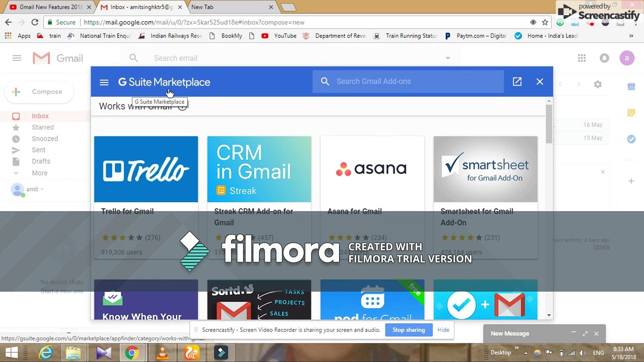The width and height of the screenshot is (644, 362).
Task: Close the G Suite Marketplace dialog
Action: pyautogui.click(x=540, y=81)
